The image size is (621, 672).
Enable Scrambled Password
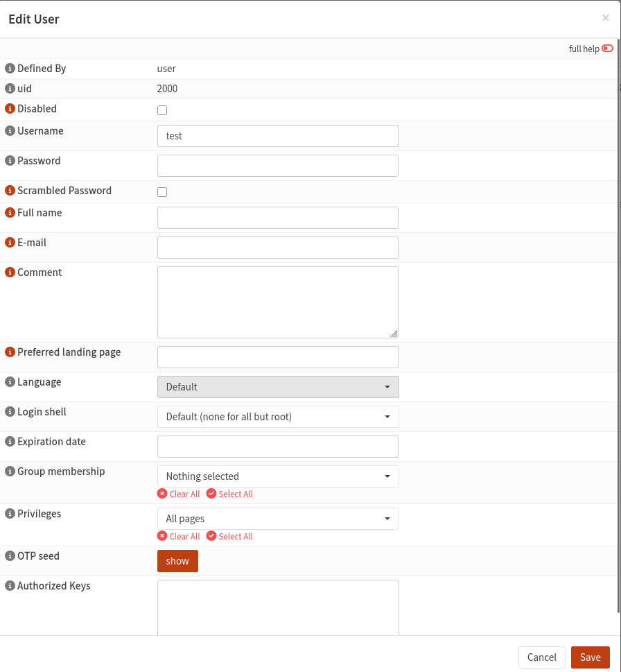coord(161,191)
